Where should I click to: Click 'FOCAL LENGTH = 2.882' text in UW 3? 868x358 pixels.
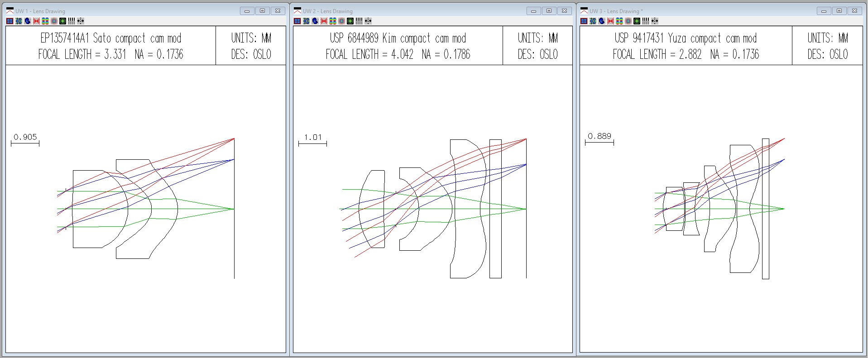tap(657, 54)
